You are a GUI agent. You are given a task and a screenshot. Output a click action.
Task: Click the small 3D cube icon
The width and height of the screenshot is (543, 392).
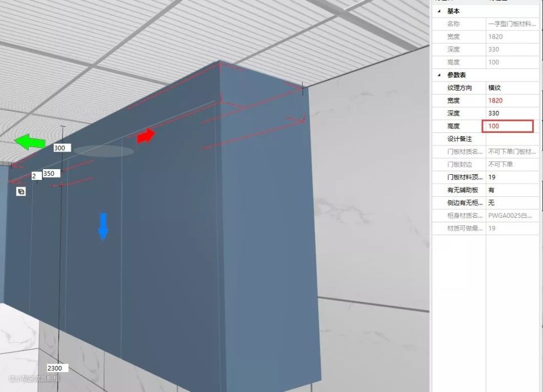click(x=21, y=192)
